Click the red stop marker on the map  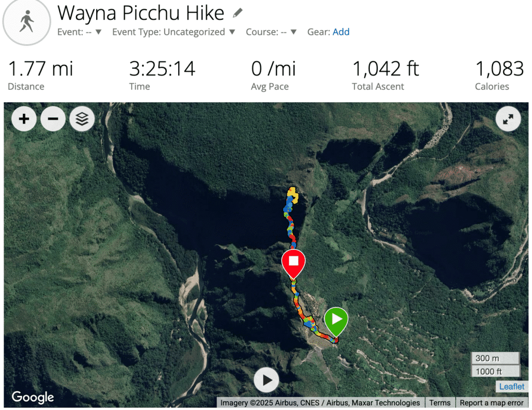(294, 264)
